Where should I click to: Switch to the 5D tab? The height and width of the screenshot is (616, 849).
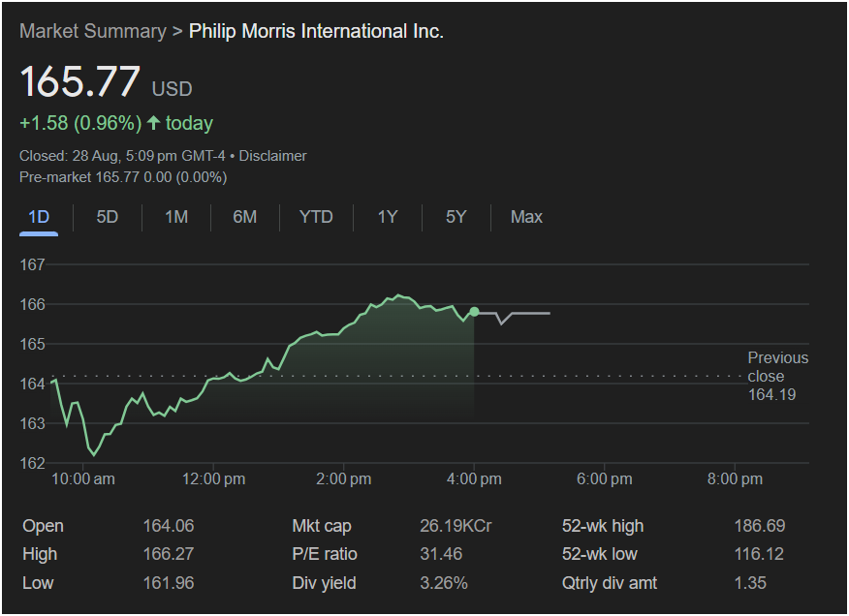click(x=108, y=217)
